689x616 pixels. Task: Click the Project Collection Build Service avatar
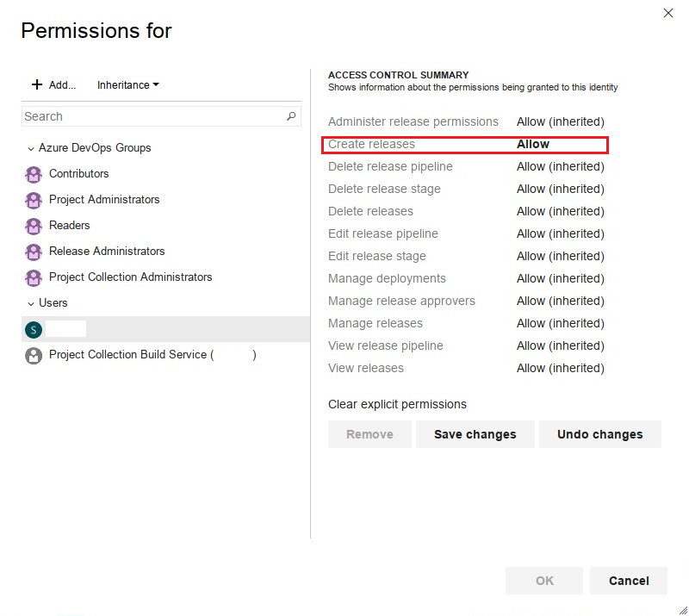[34, 355]
